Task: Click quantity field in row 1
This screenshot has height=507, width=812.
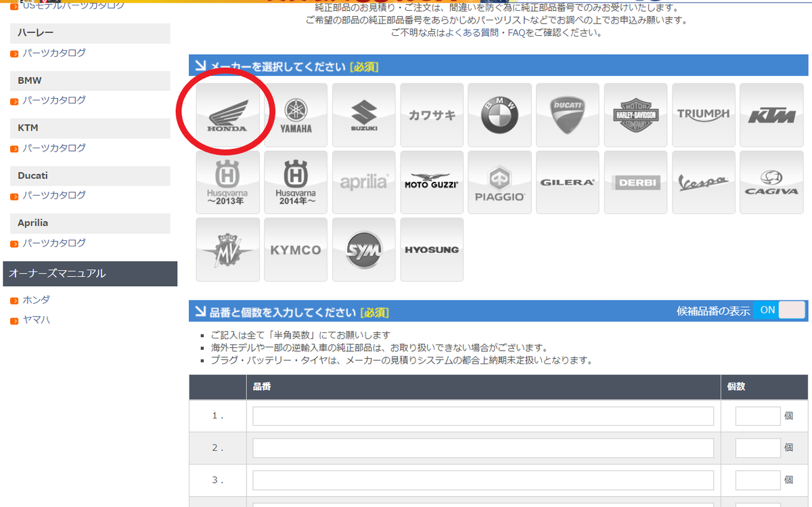Action: click(x=758, y=416)
